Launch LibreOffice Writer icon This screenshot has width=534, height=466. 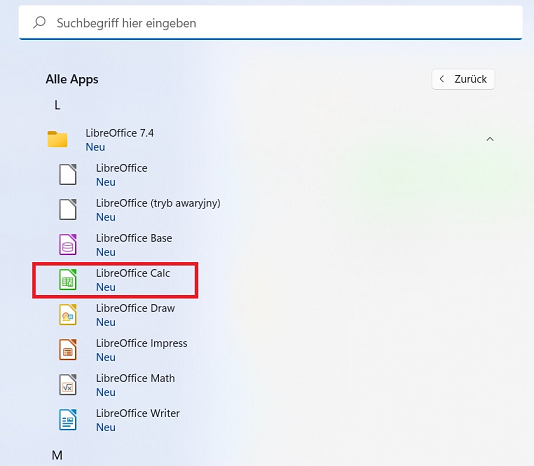pos(68,420)
